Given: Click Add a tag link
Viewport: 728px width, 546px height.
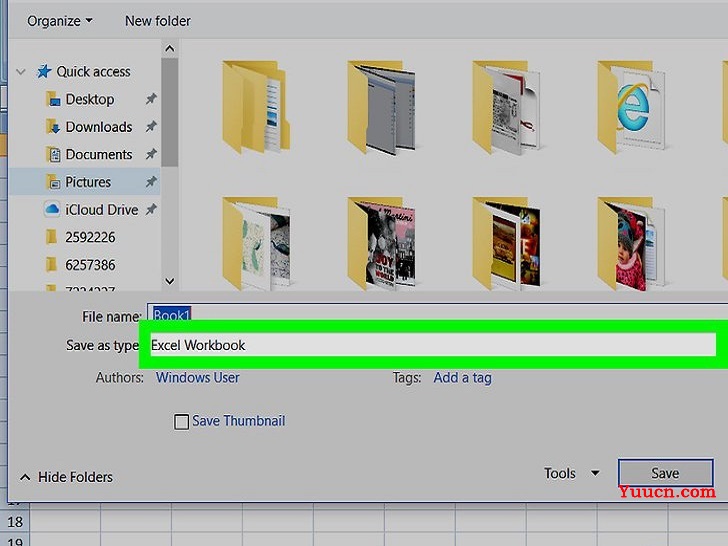Looking at the screenshot, I should tap(462, 378).
